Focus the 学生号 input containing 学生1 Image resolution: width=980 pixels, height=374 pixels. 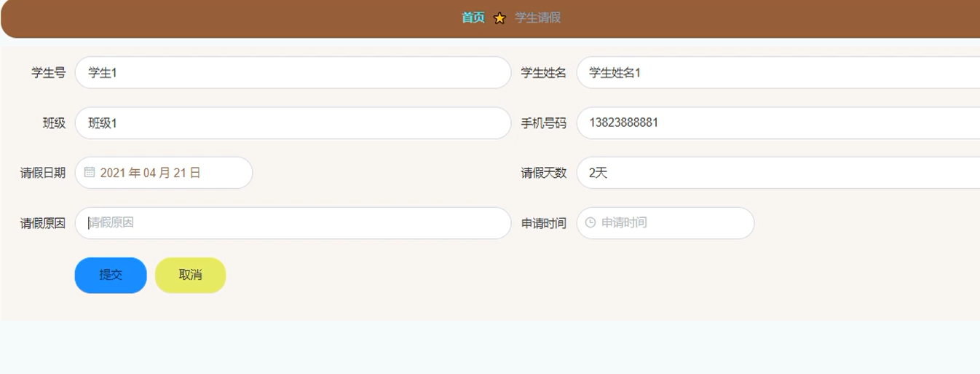[x=293, y=72]
